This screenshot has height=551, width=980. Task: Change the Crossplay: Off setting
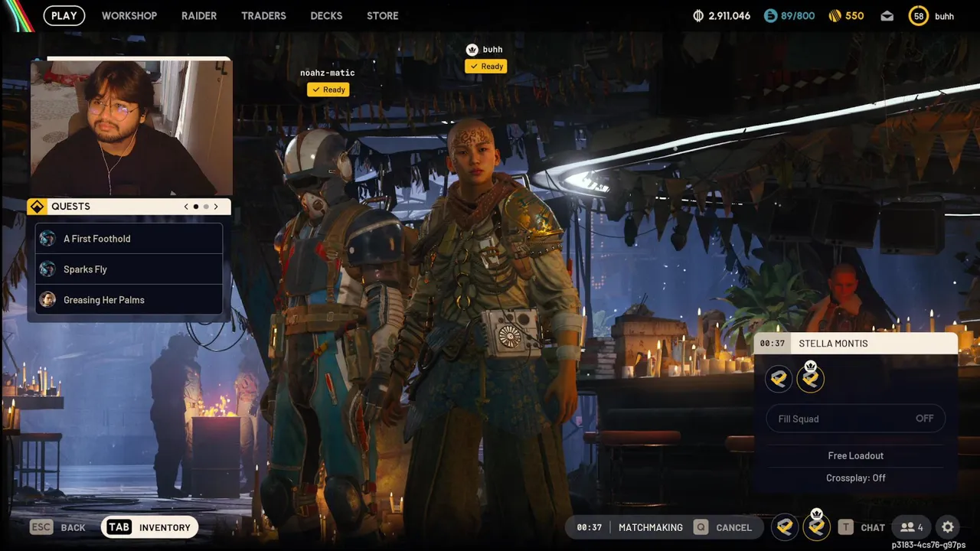855,478
